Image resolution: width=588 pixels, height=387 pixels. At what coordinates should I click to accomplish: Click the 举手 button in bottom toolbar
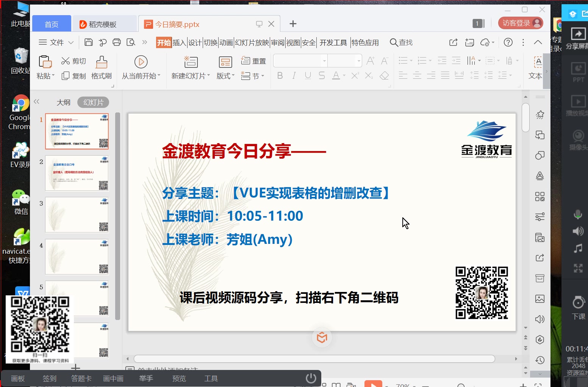[x=146, y=379]
